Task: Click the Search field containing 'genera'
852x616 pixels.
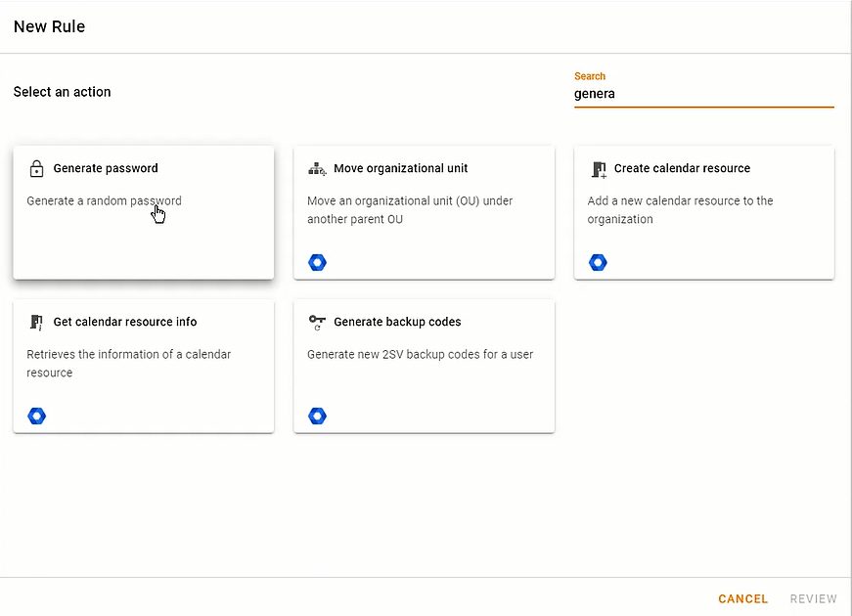Action: pyautogui.click(x=703, y=94)
